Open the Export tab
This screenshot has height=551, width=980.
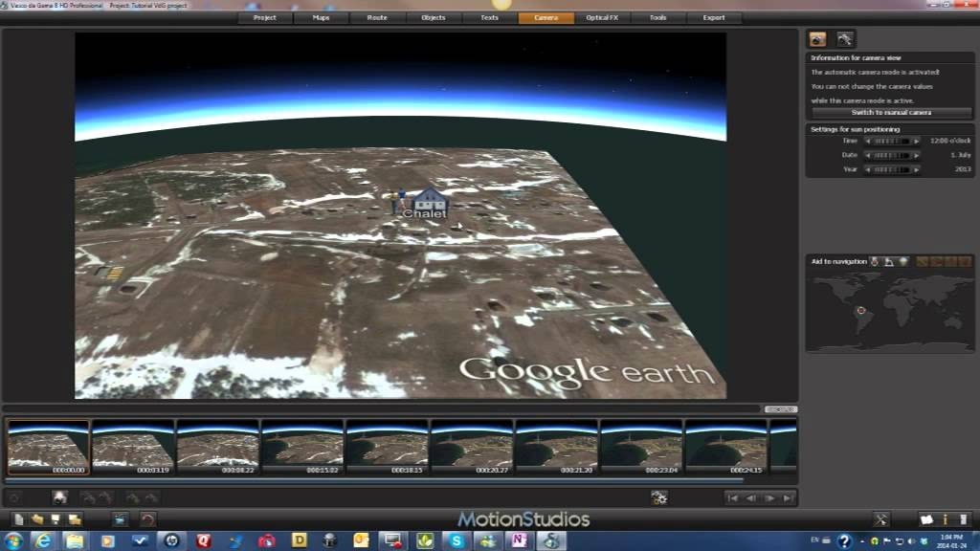point(714,18)
